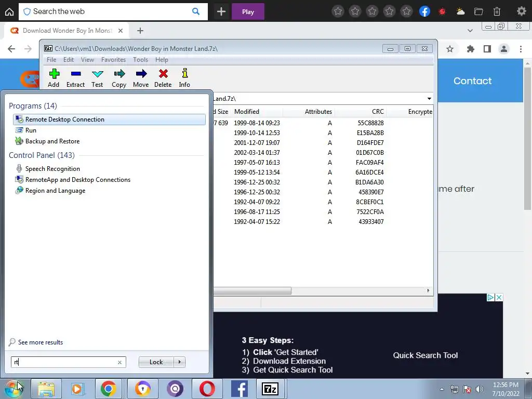Extract files using the Extract icon
The height and width of the screenshot is (399, 532).
point(75,78)
